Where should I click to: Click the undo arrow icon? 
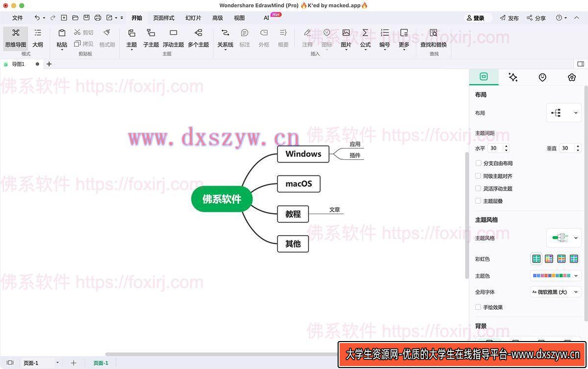click(x=37, y=18)
